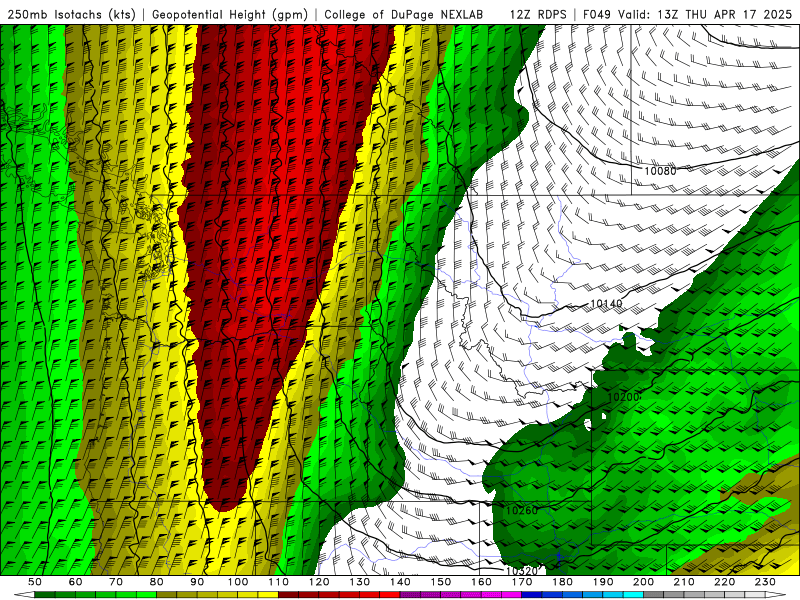Screen dimensions: 800x600
Task: Click the '250mb Isotachs (kts)' title text
Action: (x=71, y=15)
